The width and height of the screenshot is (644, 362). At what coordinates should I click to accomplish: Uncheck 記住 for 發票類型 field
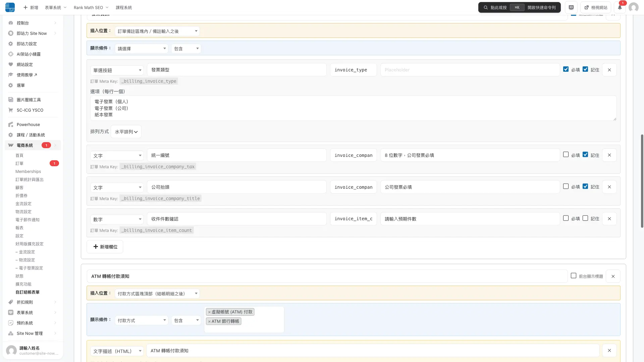(585, 69)
